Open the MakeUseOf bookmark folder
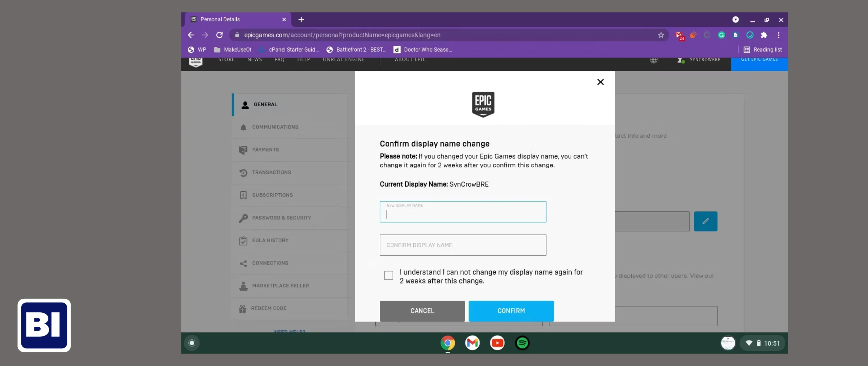This screenshot has height=366, width=868. [x=233, y=50]
